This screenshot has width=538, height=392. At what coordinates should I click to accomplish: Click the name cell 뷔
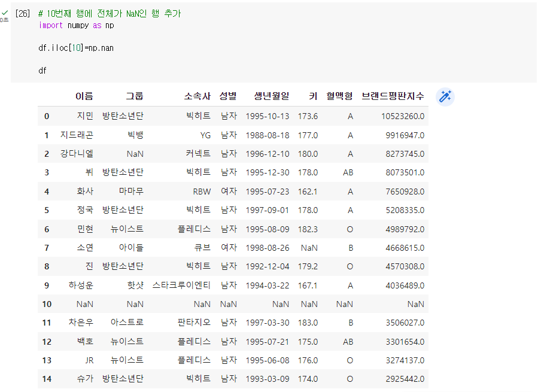(89, 172)
